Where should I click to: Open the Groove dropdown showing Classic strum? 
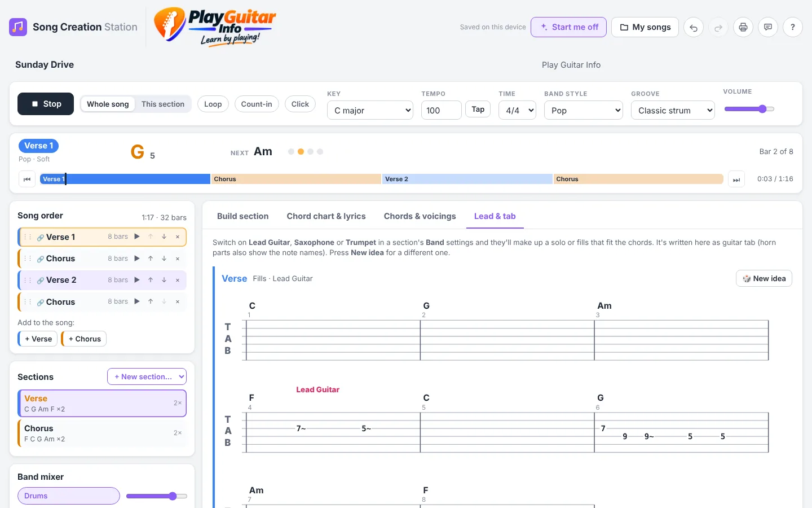[673, 110]
